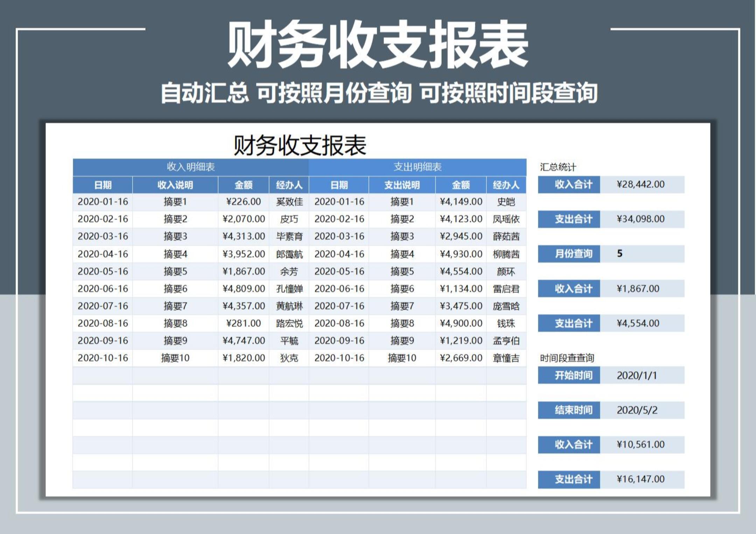Image resolution: width=756 pixels, height=534 pixels.
Task: Select handler name 平毓
Action: click(x=289, y=341)
